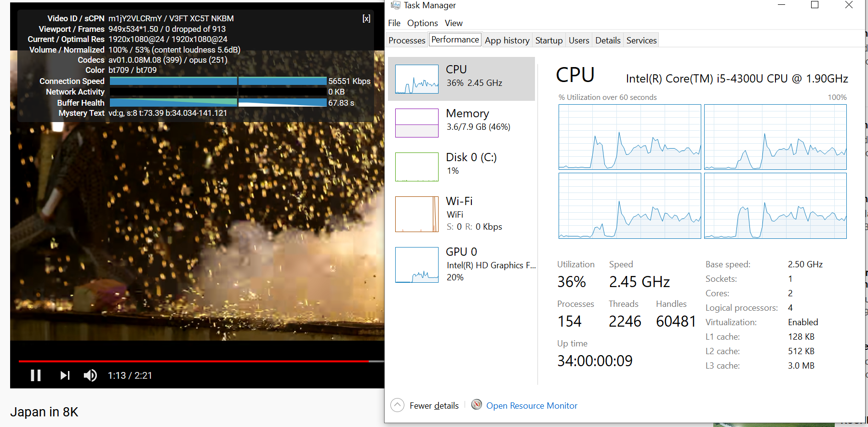Select the Memory graph thumbnail in sidebar
Image resolution: width=868 pixels, height=427 pixels.
point(417,123)
